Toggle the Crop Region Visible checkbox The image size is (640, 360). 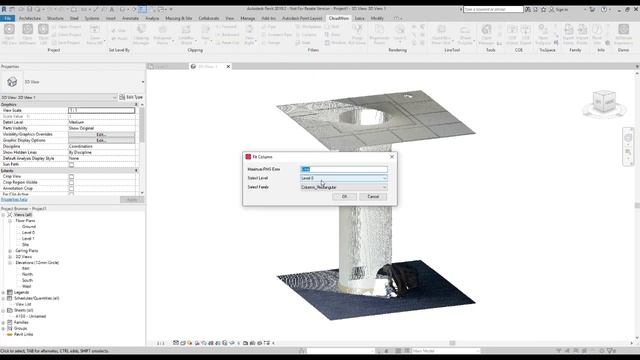[71, 182]
